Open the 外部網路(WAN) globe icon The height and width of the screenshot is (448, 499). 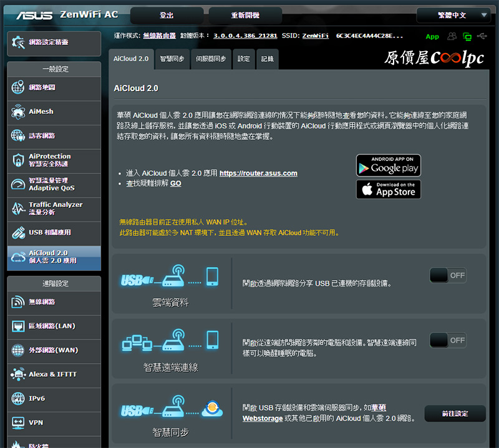click(18, 350)
